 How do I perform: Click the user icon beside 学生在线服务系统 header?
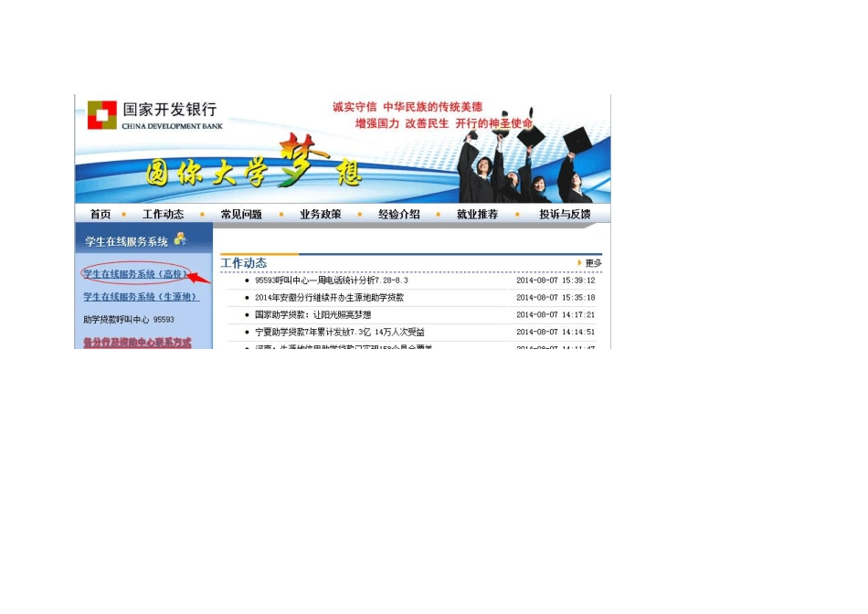click(x=181, y=239)
